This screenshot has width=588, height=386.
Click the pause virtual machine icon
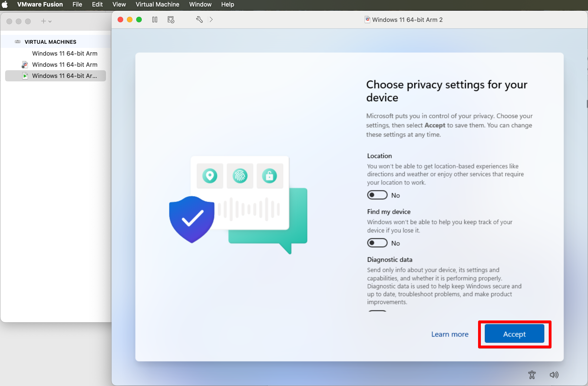155,20
